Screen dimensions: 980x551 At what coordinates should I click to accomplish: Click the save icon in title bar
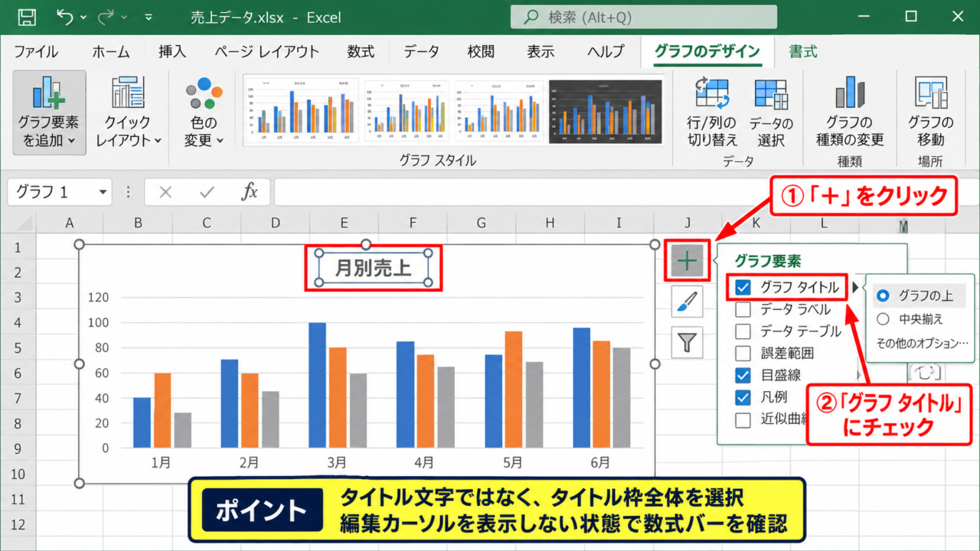click(x=26, y=18)
